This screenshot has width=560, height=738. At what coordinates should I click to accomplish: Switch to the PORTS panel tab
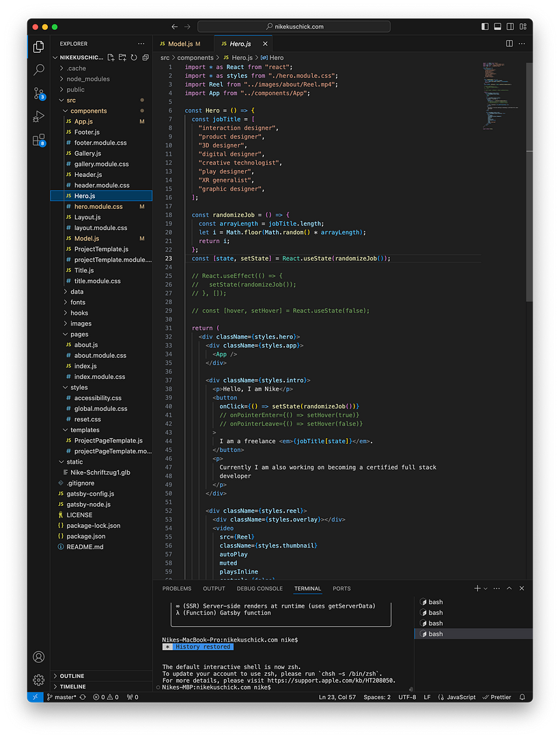[x=341, y=588]
